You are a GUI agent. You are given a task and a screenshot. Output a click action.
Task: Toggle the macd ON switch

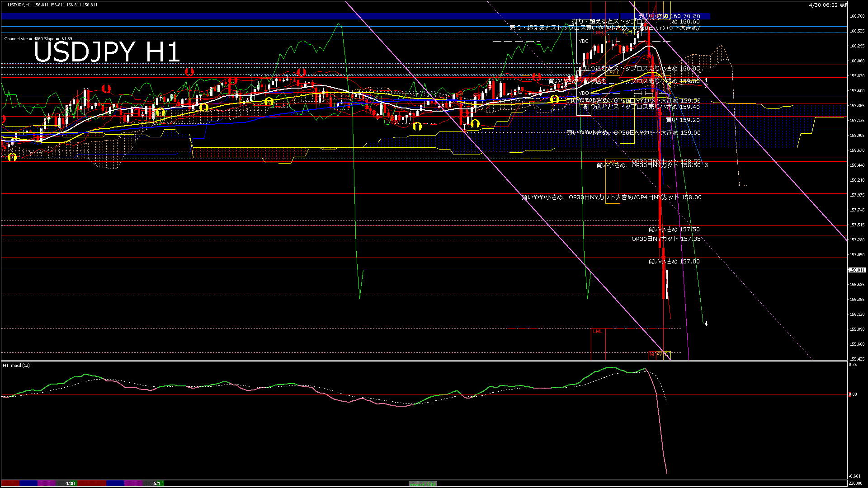(423, 483)
